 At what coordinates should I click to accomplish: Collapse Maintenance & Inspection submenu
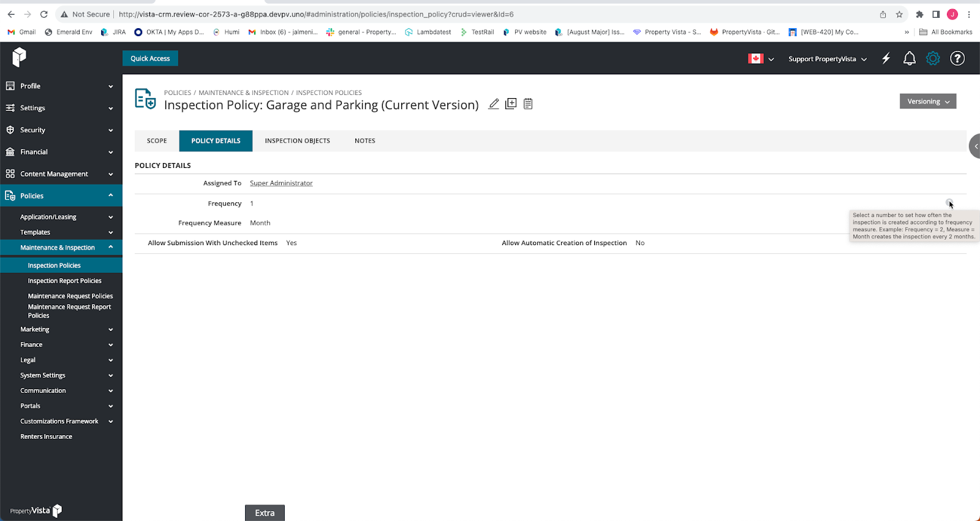[61, 248]
